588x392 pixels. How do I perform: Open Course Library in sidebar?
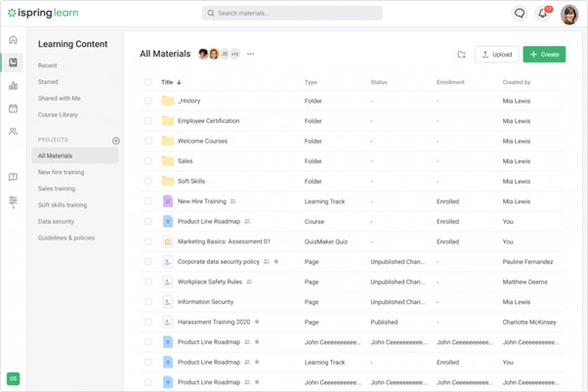tap(58, 114)
